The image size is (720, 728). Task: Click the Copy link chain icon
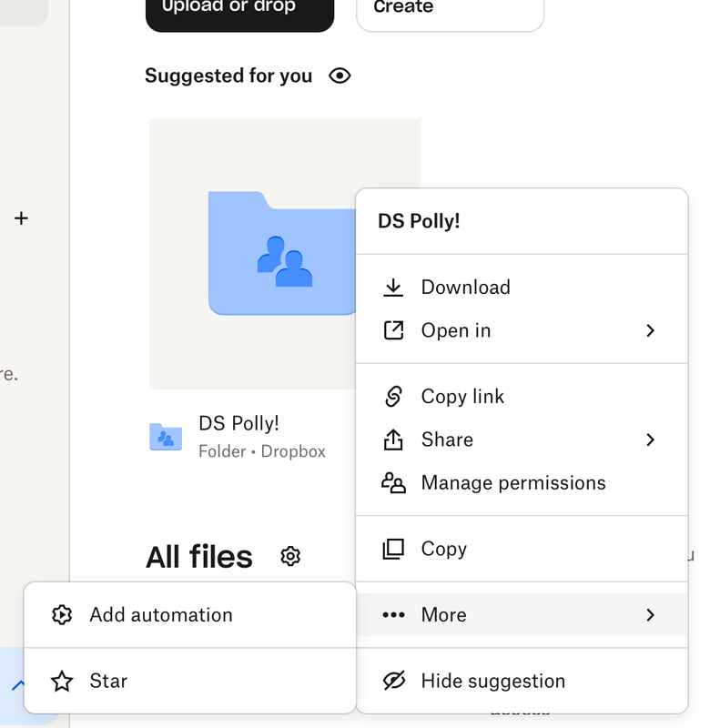(393, 397)
